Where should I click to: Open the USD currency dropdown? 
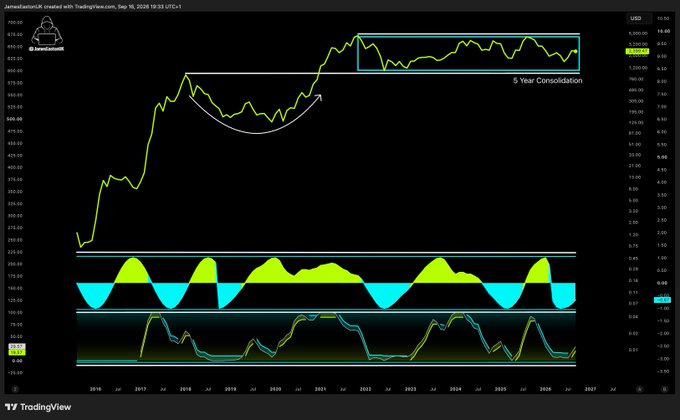coord(638,18)
